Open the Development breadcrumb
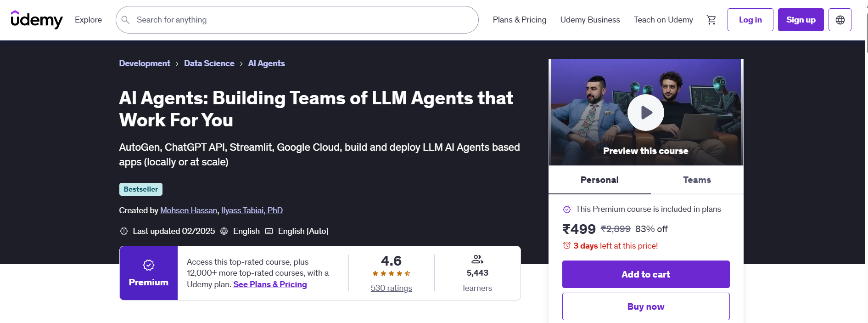This screenshot has height=323, width=868. [145, 63]
